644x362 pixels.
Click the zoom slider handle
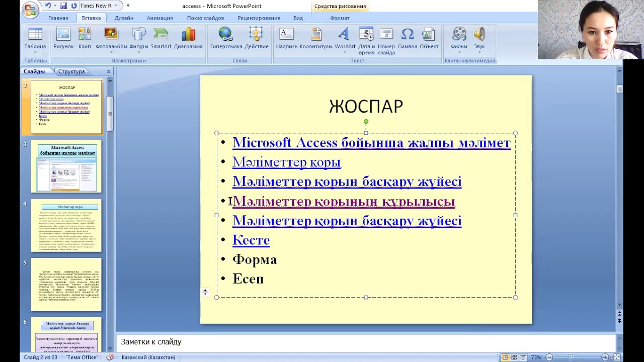[571, 357]
